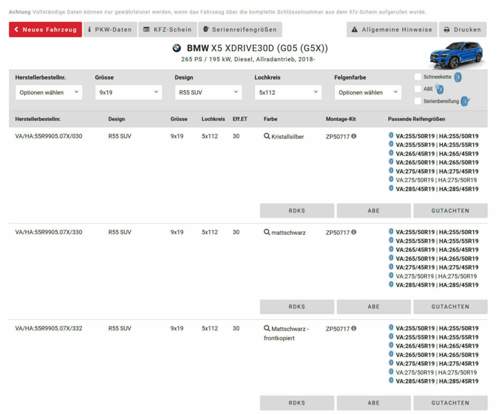Click info icon for 265/45R19 in Kristallsilber row

pyautogui.click(x=391, y=153)
